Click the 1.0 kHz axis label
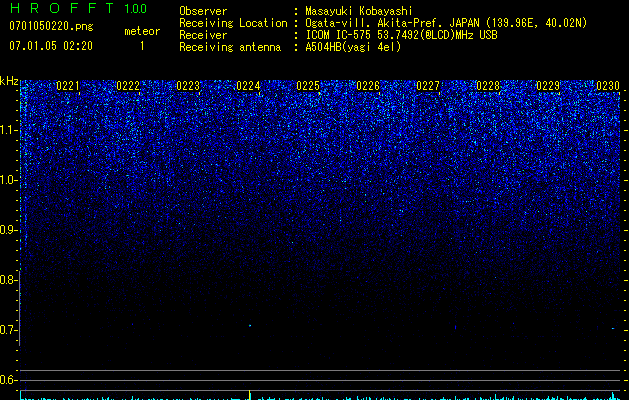 [x=9, y=181]
